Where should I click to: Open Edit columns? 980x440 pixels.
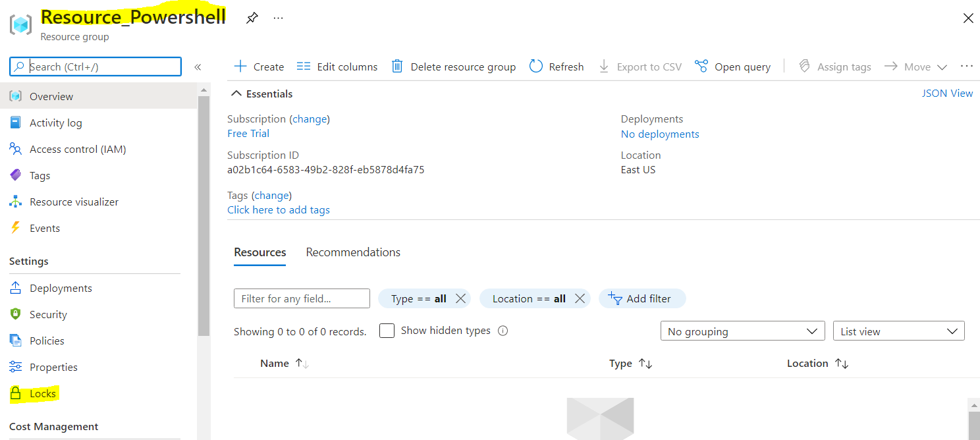[x=337, y=67]
